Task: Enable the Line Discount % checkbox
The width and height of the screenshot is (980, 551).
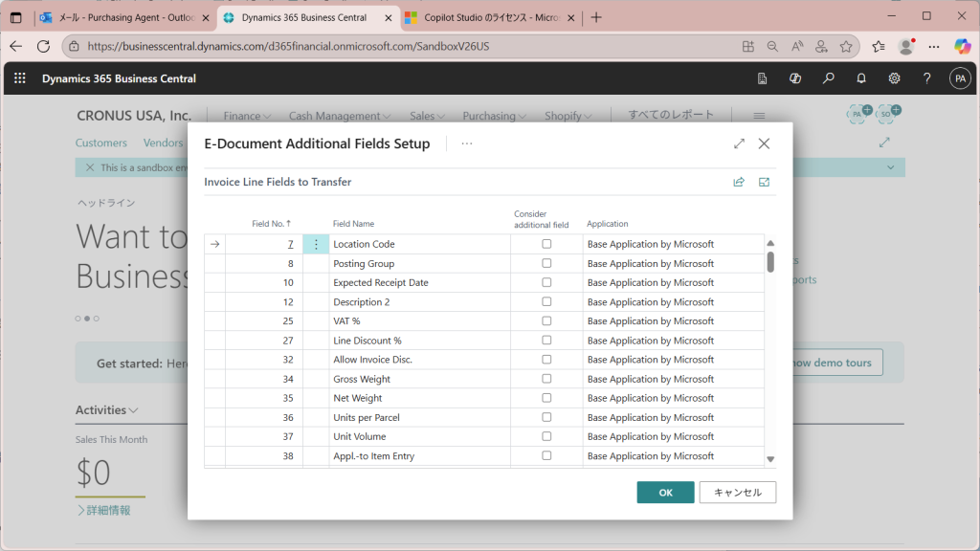Action: (546, 341)
